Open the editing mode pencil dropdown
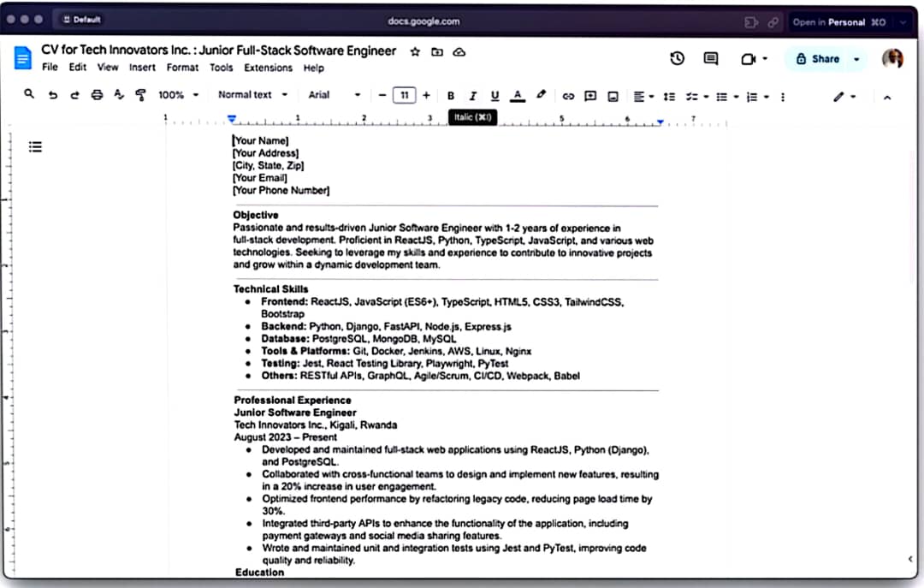The width and height of the screenshot is (924, 588). coord(844,97)
